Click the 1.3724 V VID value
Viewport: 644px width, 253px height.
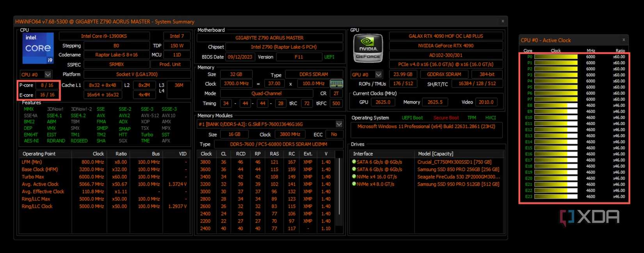[177, 184]
